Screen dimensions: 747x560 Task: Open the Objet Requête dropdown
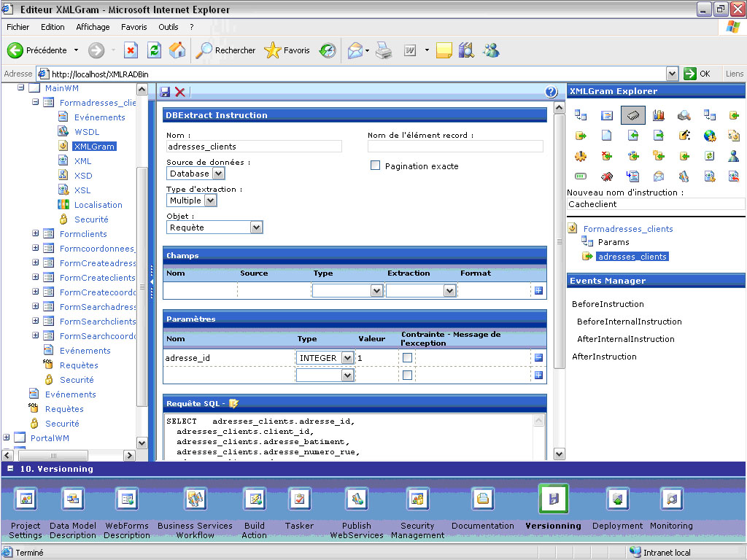coord(214,227)
